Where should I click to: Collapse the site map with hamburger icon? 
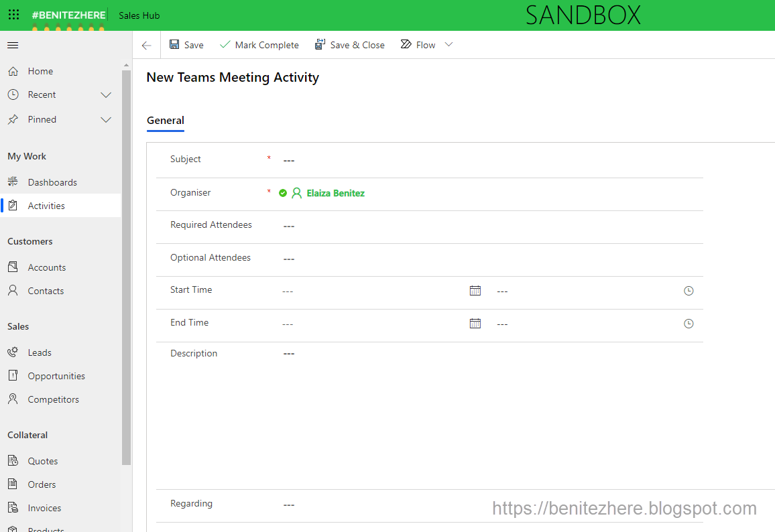click(12, 45)
